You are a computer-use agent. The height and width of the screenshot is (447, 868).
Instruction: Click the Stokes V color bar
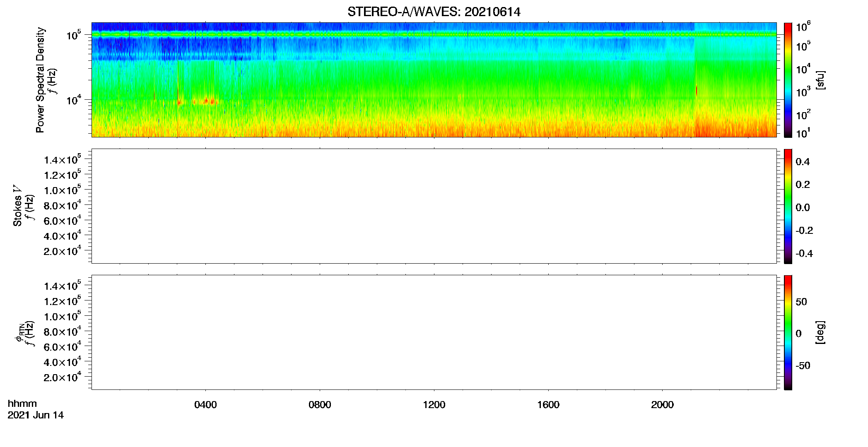pos(788,206)
